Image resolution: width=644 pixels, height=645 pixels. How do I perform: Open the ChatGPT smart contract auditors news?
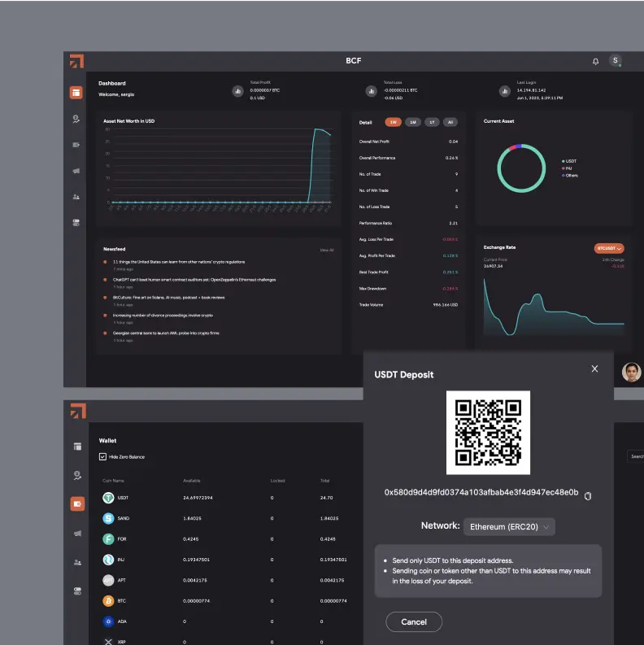tap(194, 280)
